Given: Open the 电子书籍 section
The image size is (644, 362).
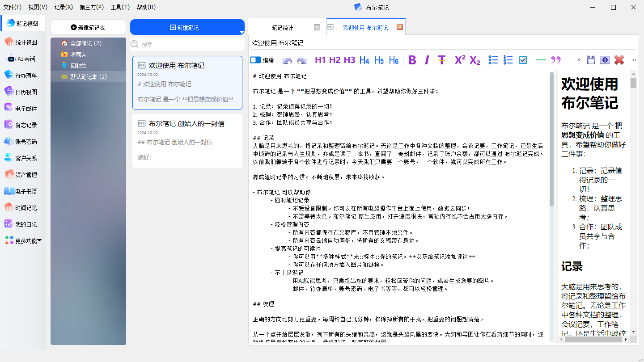Looking at the screenshot, I should [22, 190].
